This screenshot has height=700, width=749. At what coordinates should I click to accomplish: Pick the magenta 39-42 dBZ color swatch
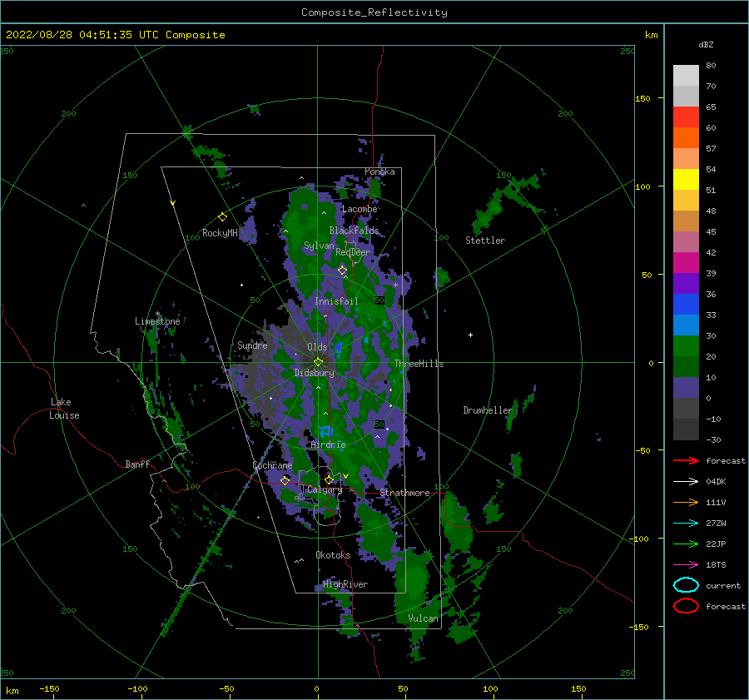686,263
